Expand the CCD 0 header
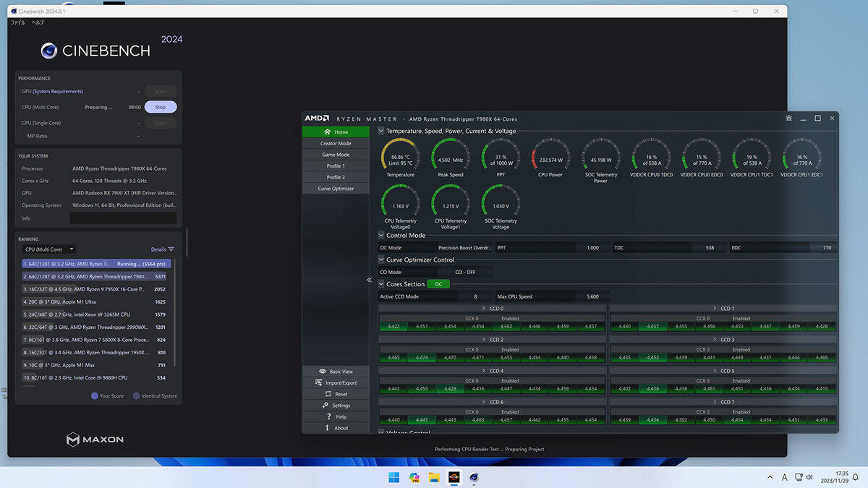The width and height of the screenshot is (868, 488). click(493, 309)
